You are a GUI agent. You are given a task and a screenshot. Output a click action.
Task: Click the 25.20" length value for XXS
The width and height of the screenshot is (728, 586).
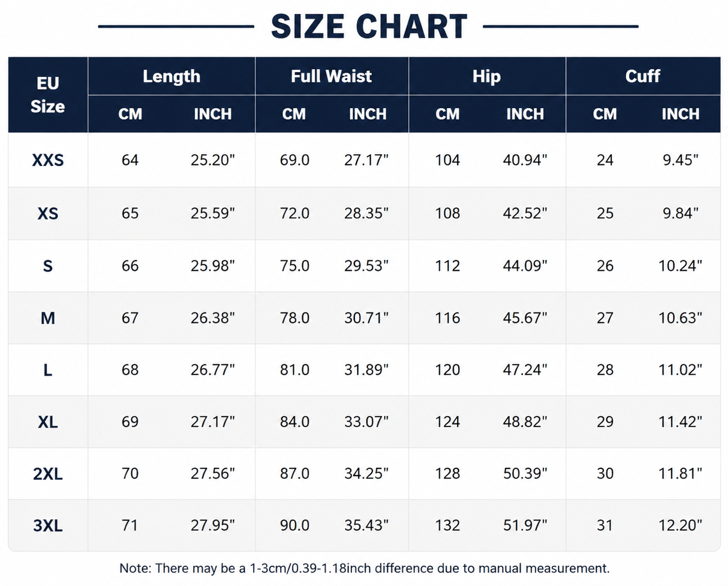click(212, 160)
